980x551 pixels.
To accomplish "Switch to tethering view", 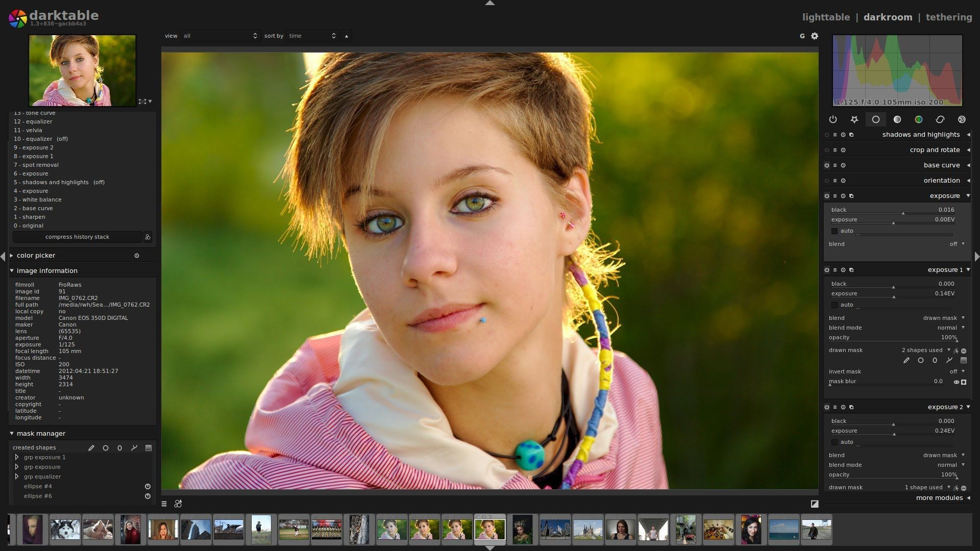I will [x=949, y=17].
